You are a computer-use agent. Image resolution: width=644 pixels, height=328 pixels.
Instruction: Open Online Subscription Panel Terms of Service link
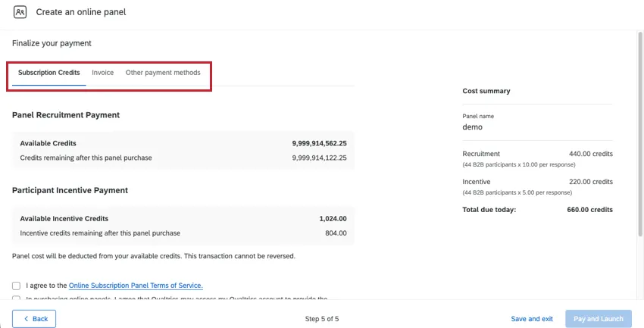click(136, 286)
